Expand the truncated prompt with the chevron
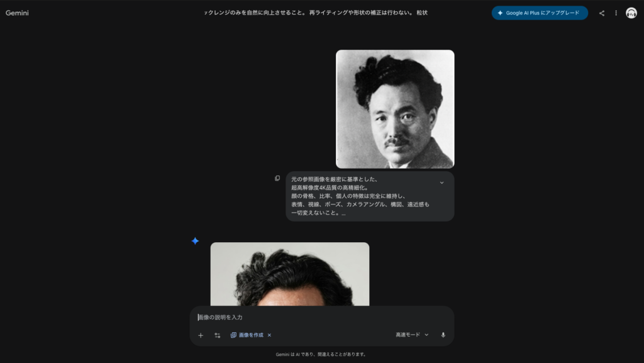This screenshot has width=644, height=363. pyautogui.click(x=442, y=182)
